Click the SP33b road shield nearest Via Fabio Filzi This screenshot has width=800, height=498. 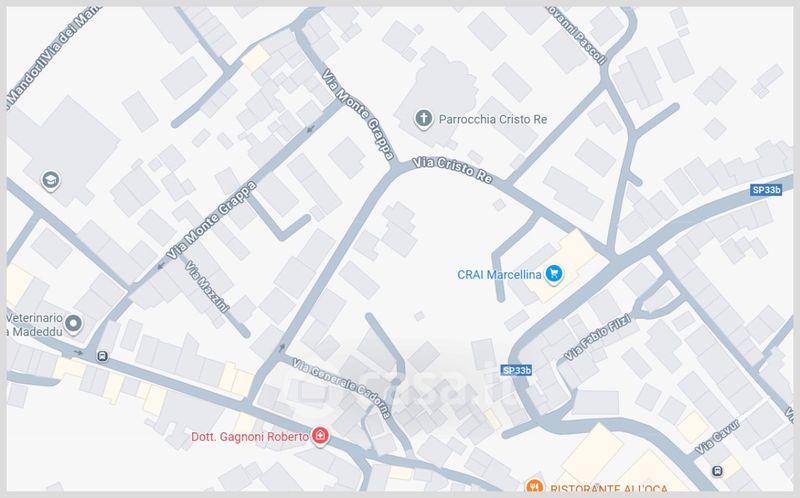[x=516, y=370]
